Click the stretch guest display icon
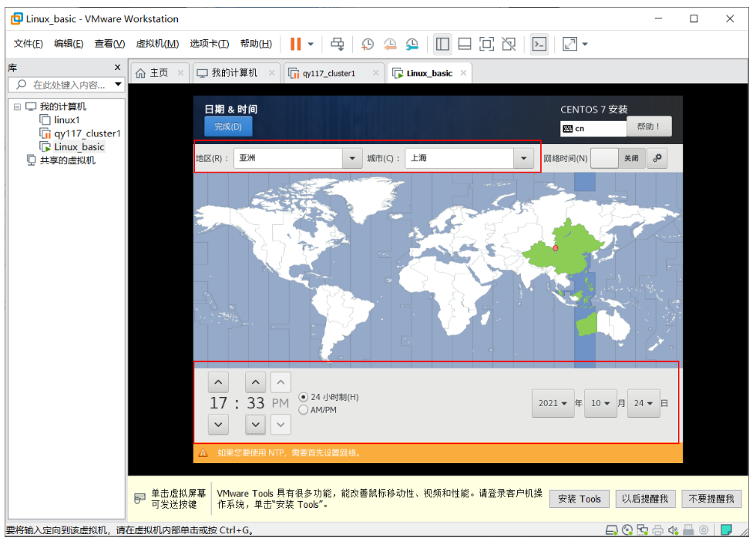The image size is (756, 541). pos(570,45)
